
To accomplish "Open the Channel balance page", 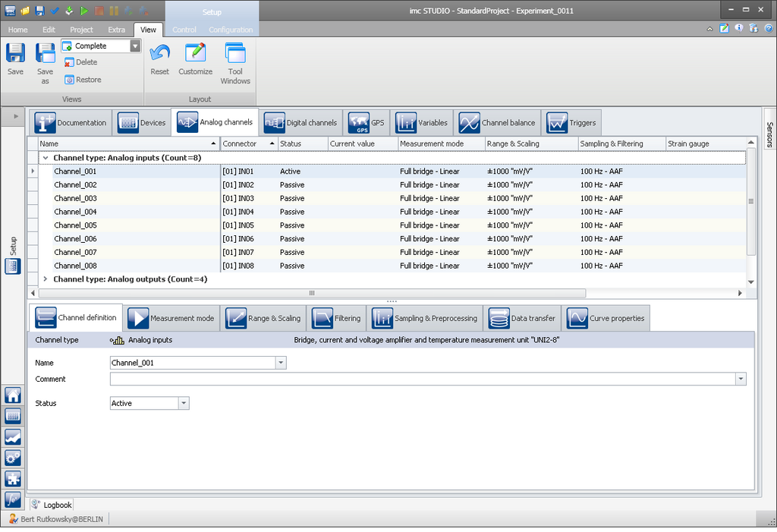I will [498, 123].
